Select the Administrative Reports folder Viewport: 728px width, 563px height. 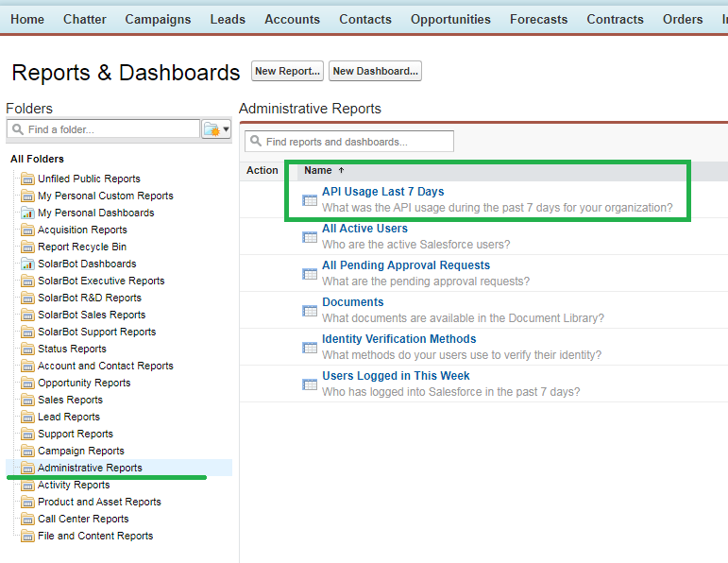pyautogui.click(x=90, y=468)
